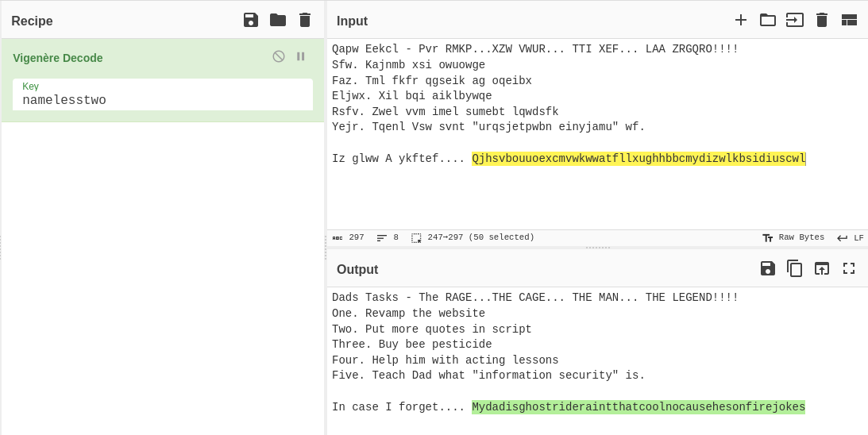Open the Raw Bytes encoding selector
The image size is (868, 435).
click(x=793, y=237)
